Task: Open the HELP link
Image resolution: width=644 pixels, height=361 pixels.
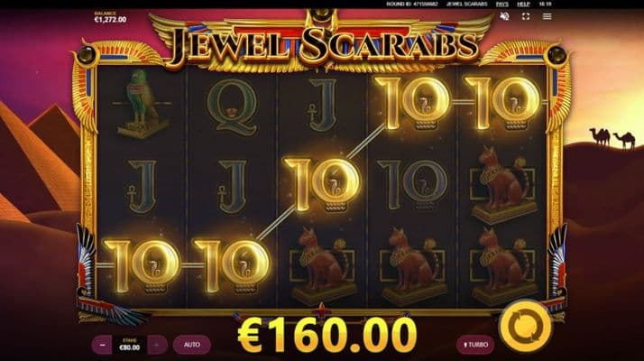Action: click(523, 4)
